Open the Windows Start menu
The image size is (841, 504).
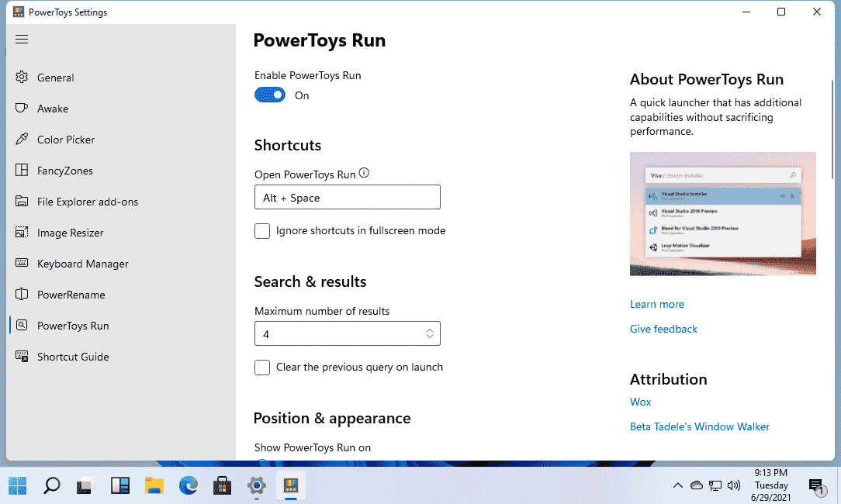17,485
